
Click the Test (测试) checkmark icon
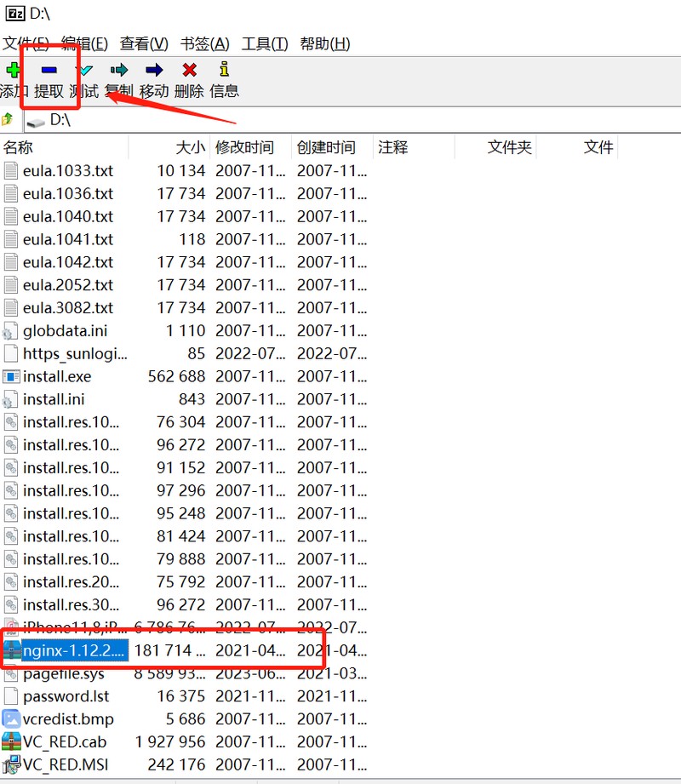(x=86, y=70)
